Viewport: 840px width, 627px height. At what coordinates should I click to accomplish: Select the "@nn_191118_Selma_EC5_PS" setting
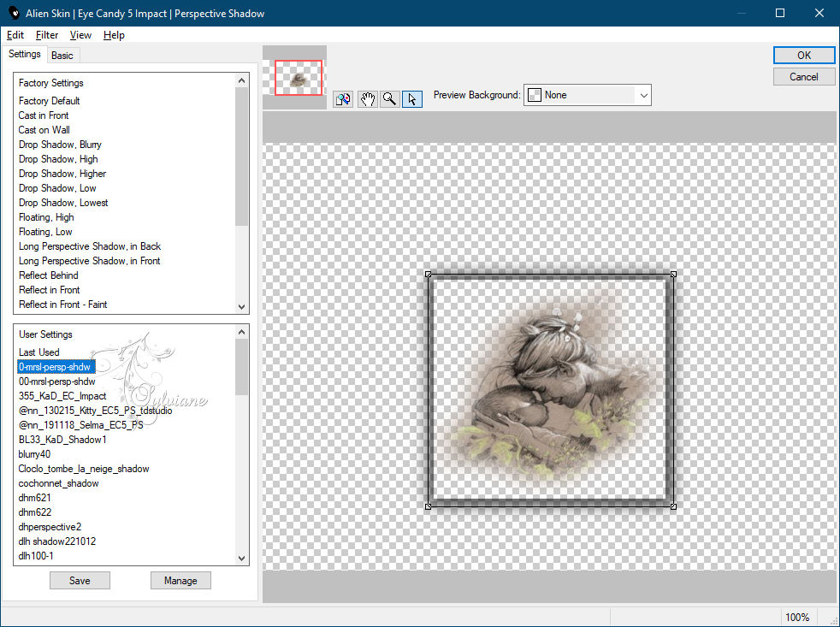coord(81,424)
